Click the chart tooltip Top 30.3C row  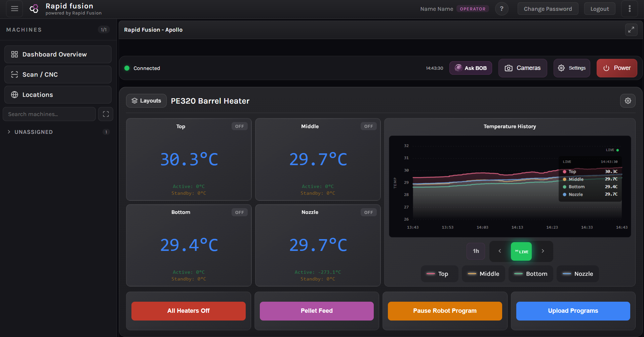click(x=590, y=172)
